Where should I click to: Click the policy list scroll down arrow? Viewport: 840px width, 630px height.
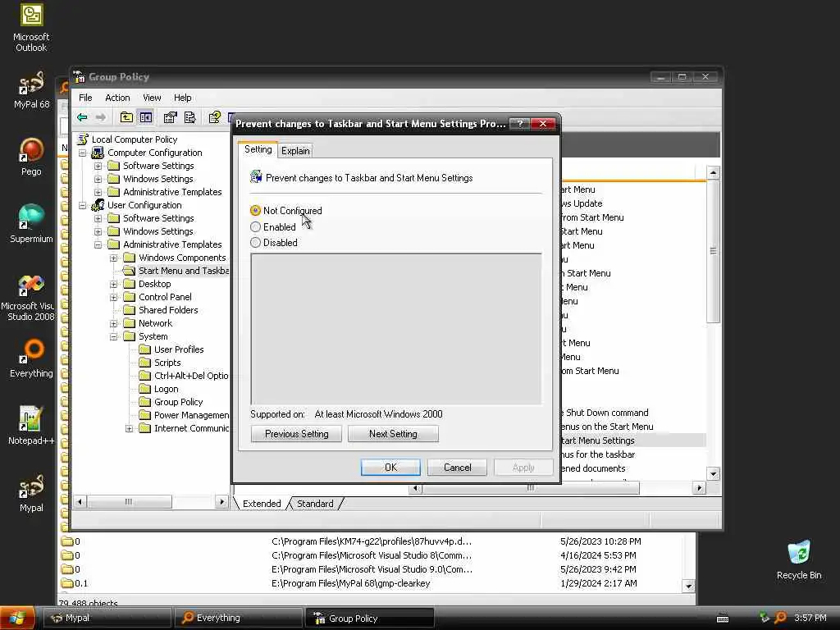[713, 473]
